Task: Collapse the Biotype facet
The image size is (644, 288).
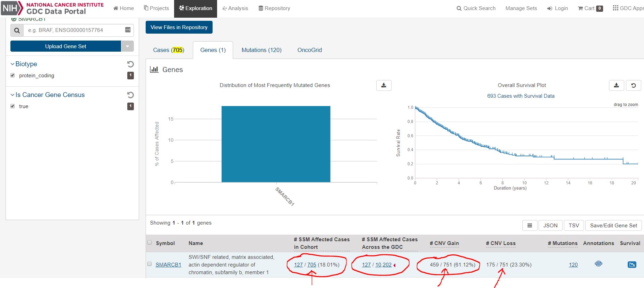Action: click(24, 64)
